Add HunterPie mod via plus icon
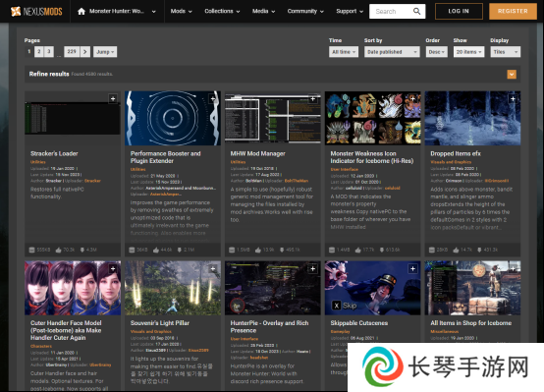This screenshot has height=392, width=544. click(x=312, y=268)
